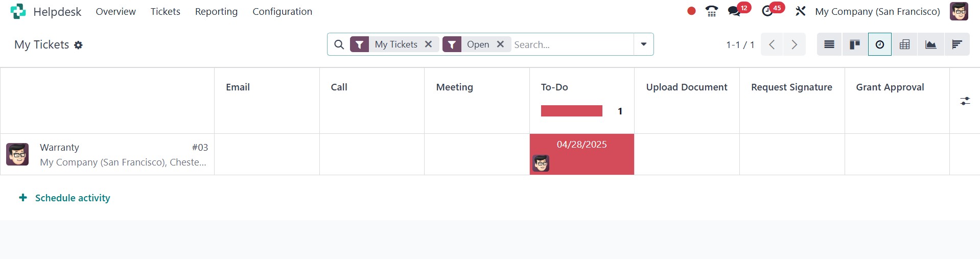Open activities clock with 45 badge
This screenshot has width=980, height=259.
[x=767, y=11]
